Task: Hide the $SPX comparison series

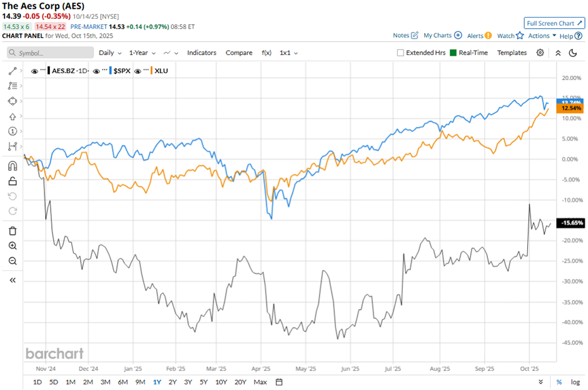Action: [96, 71]
